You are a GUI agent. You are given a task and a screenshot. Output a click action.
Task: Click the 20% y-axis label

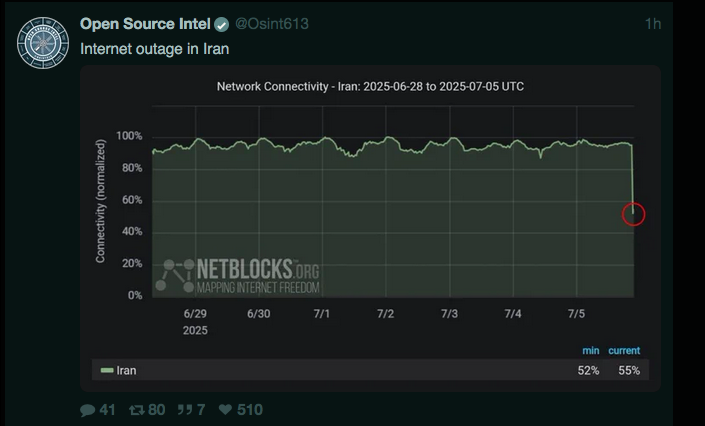click(132, 263)
